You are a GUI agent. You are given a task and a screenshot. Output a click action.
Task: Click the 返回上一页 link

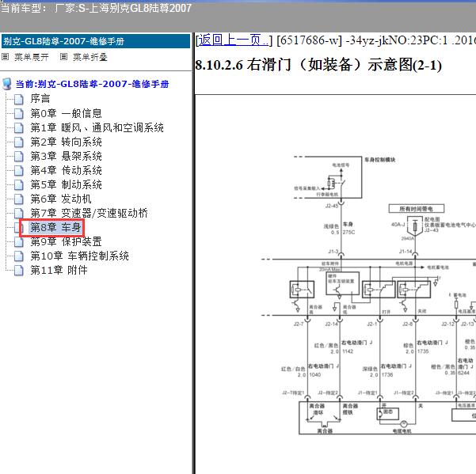coord(234,40)
